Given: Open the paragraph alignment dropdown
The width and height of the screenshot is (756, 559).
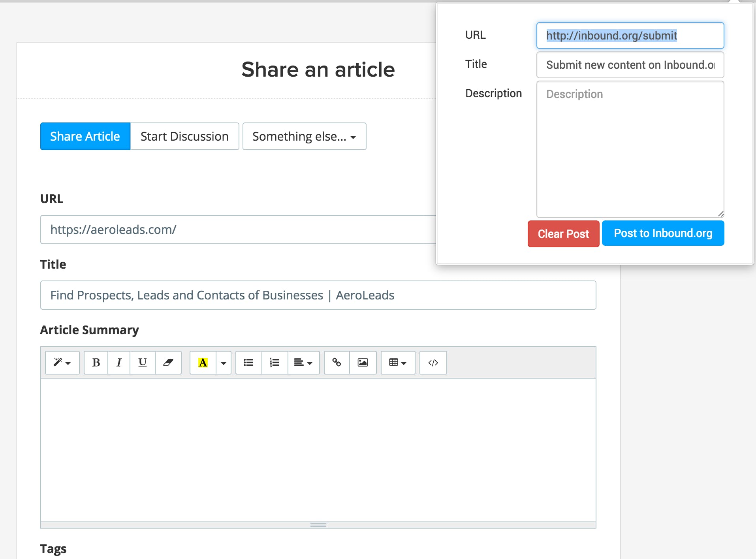Looking at the screenshot, I should [303, 362].
